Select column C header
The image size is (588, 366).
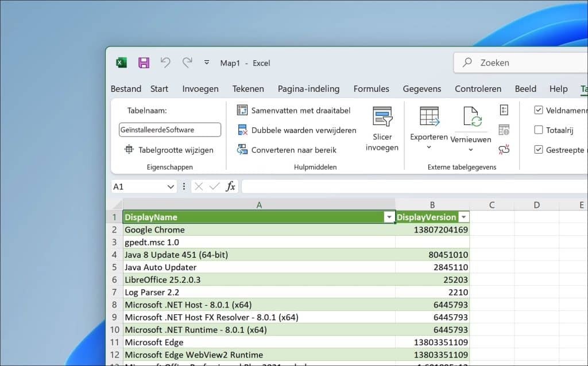(492, 205)
